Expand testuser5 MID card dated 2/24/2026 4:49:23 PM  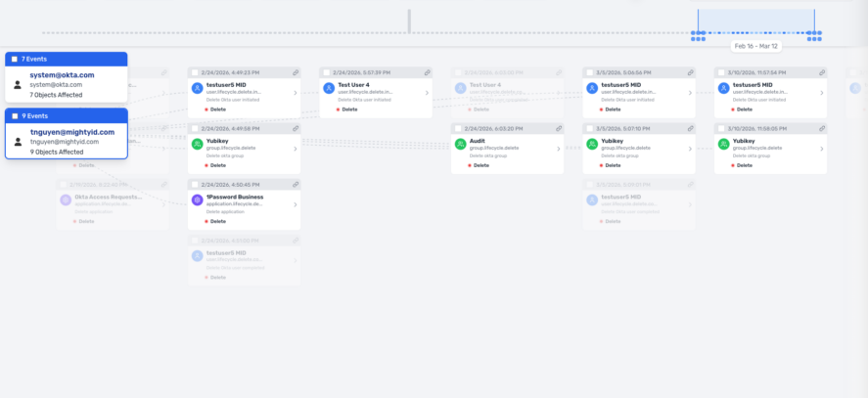(x=294, y=93)
